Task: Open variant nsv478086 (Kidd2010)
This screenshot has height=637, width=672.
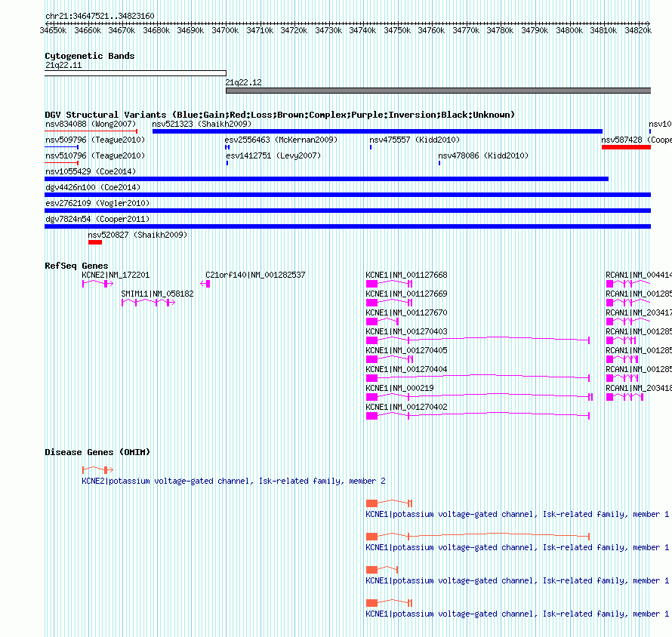Action: (x=483, y=155)
